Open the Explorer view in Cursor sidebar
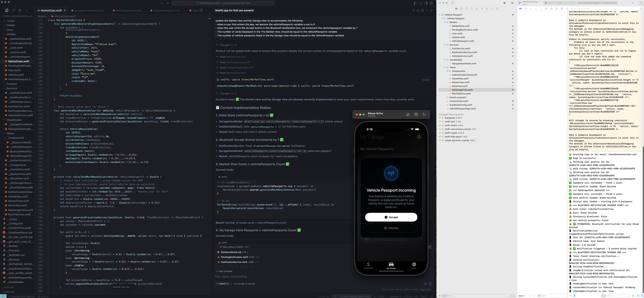644x298 pixels. (x=7, y=10)
